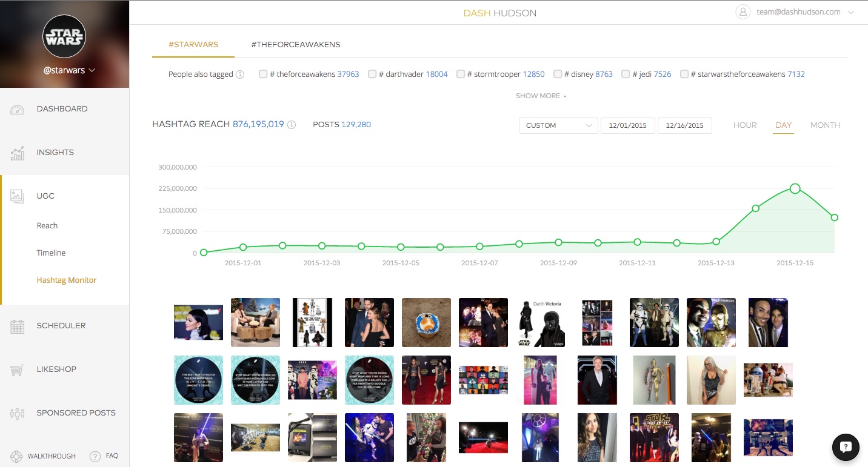The height and width of the screenshot is (467, 868).
Task: Click the Star Wars profile logo
Action: click(64, 36)
